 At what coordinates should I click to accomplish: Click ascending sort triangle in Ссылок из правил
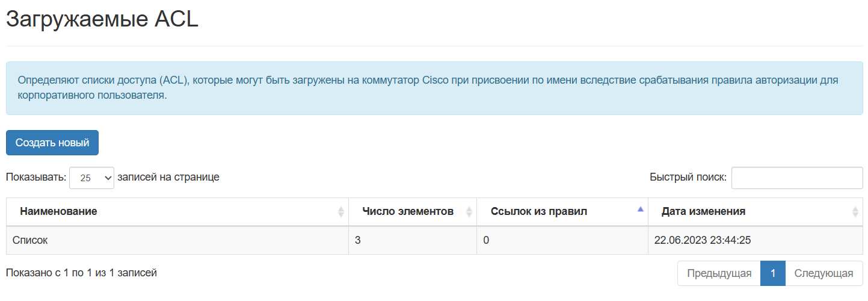[x=640, y=209]
